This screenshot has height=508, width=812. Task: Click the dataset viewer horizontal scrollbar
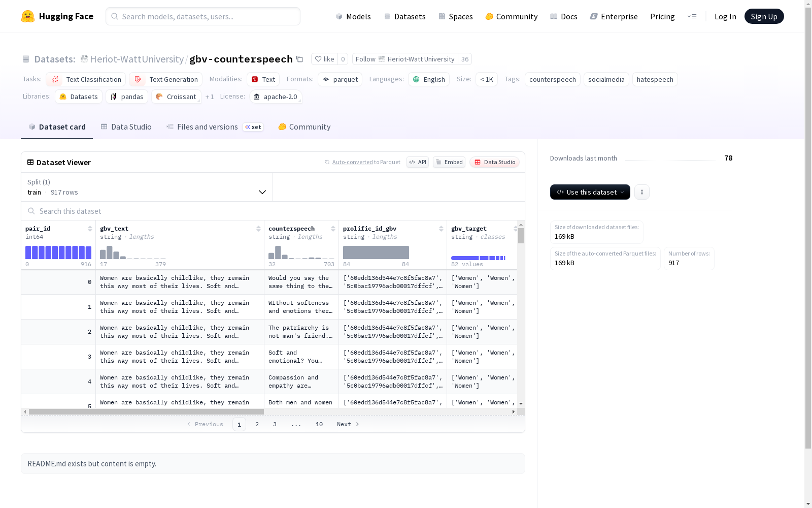coord(147,411)
